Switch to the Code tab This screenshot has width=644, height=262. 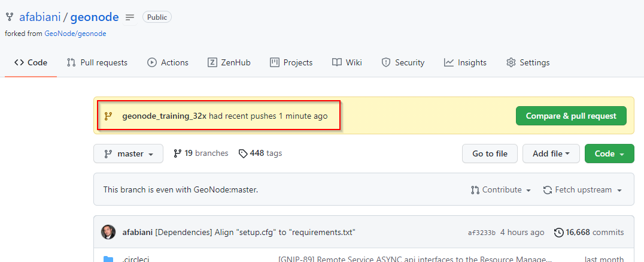pyautogui.click(x=31, y=62)
